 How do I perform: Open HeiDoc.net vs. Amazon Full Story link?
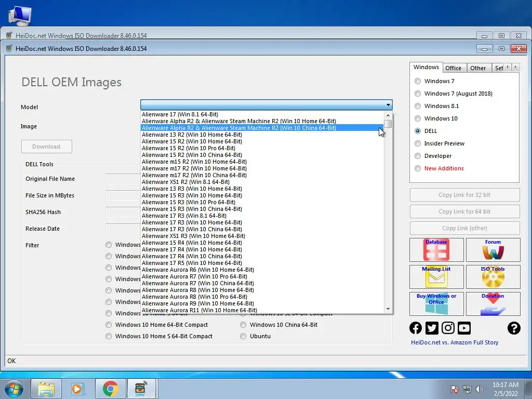pos(455,343)
